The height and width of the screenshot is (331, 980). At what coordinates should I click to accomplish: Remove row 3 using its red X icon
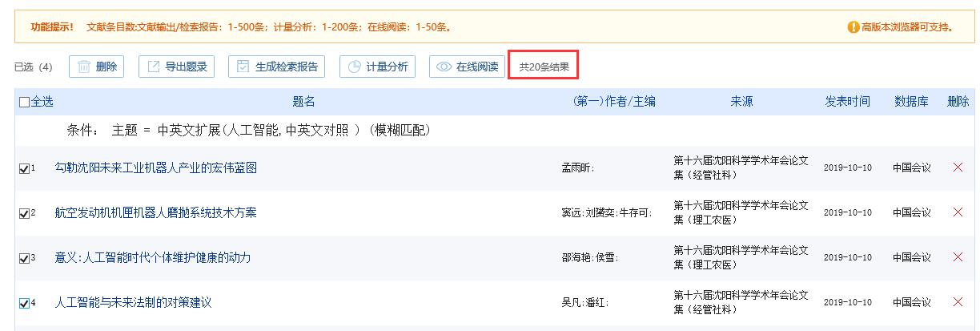pos(957,257)
